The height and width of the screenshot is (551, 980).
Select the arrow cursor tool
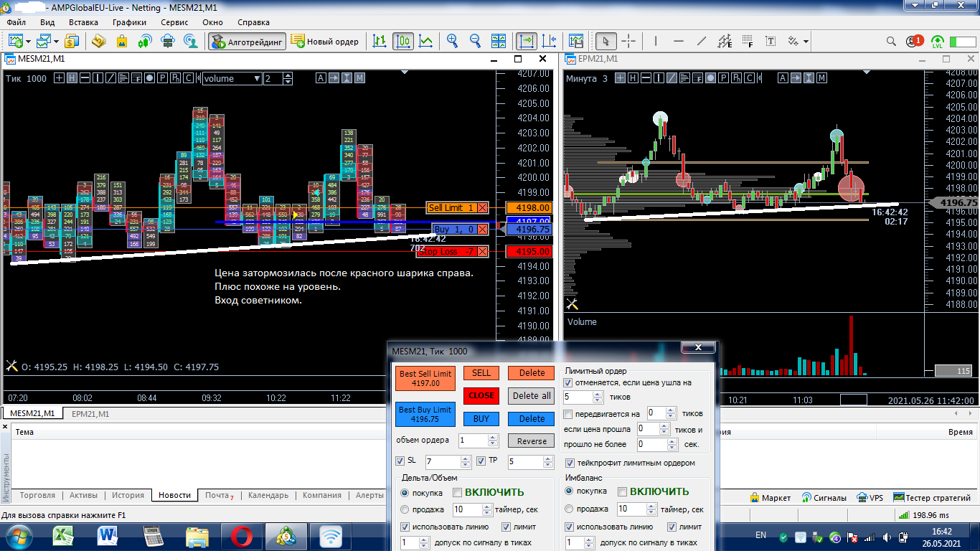(606, 42)
